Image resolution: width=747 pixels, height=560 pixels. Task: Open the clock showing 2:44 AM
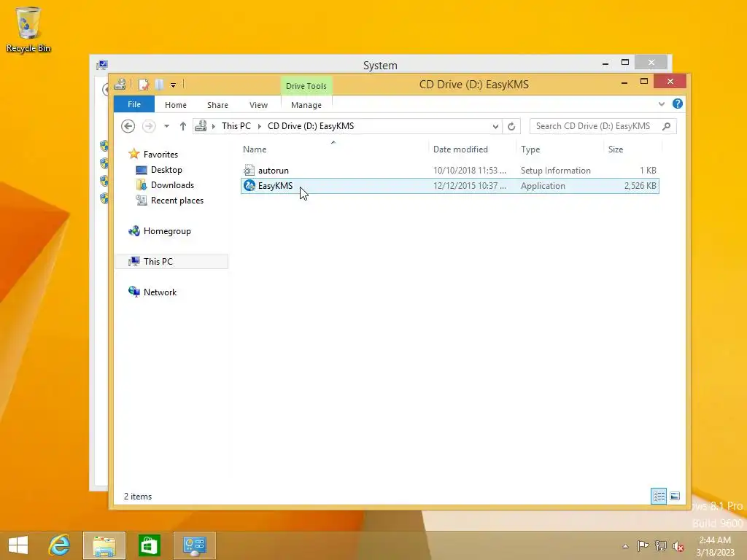point(715,546)
